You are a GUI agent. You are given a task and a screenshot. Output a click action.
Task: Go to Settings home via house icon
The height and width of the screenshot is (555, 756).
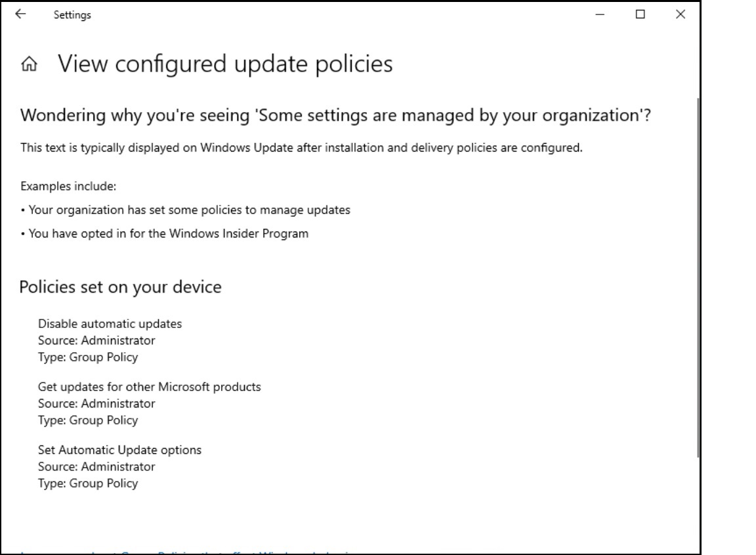29,64
